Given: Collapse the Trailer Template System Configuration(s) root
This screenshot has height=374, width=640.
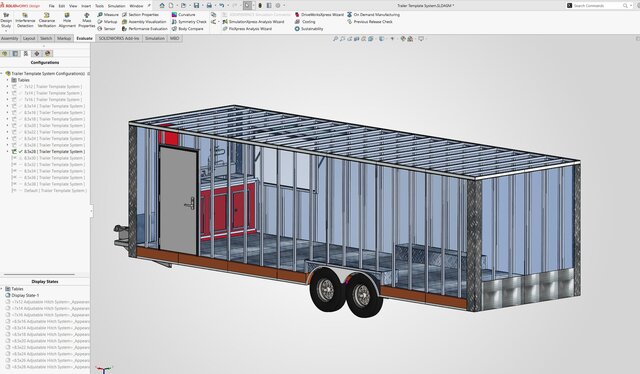Looking at the screenshot, I should (2, 73).
